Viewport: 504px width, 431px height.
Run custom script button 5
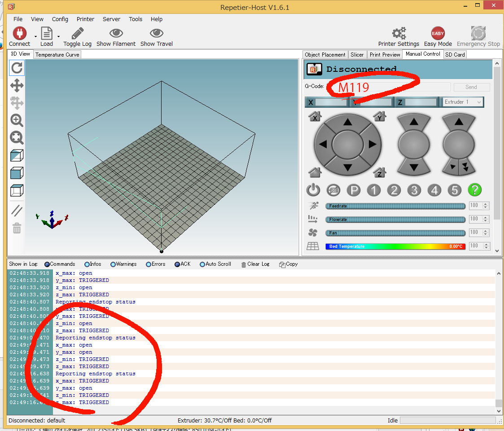[x=455, y=190]
